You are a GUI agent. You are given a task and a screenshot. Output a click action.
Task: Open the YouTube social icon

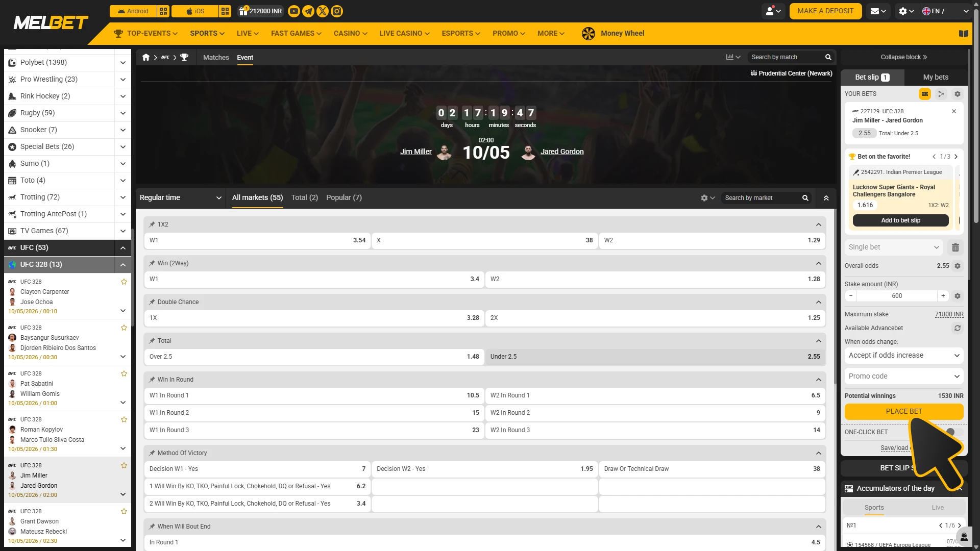coord(294,11)
